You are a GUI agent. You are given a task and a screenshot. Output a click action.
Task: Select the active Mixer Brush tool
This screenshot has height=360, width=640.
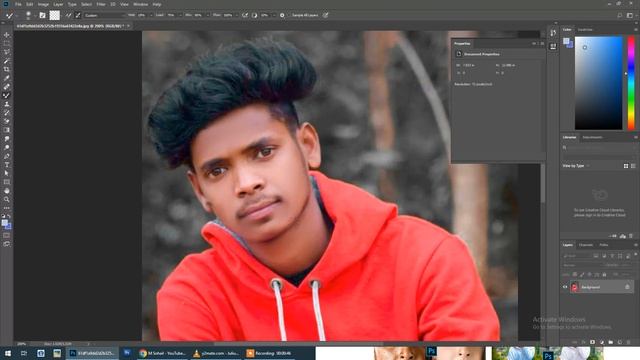[x=7, y=96]
